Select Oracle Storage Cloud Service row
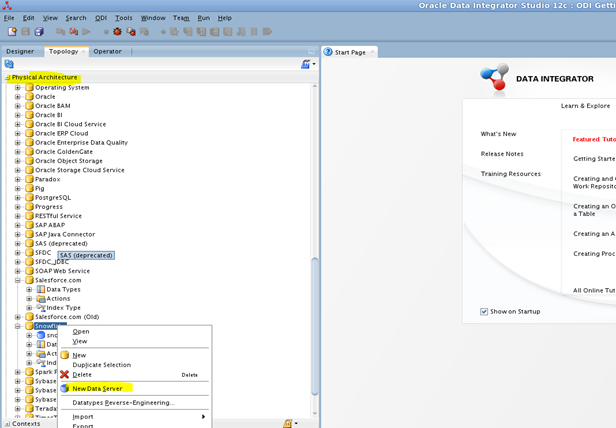This screenshot has height=428, width=616. (x=79, y=170)
